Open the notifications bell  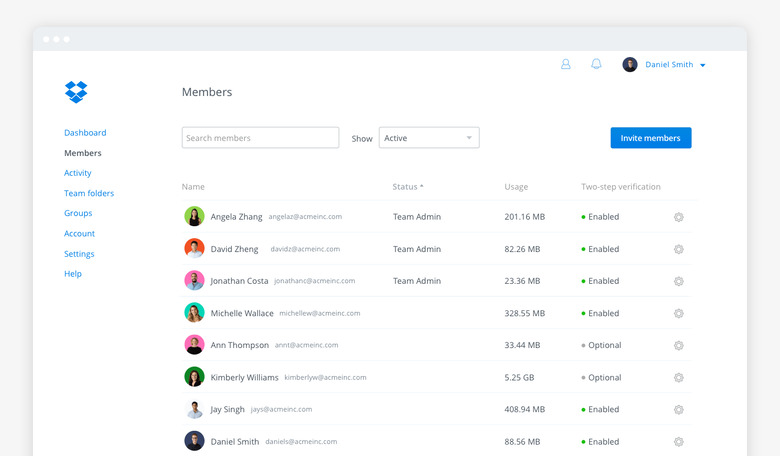pos(596,64)
